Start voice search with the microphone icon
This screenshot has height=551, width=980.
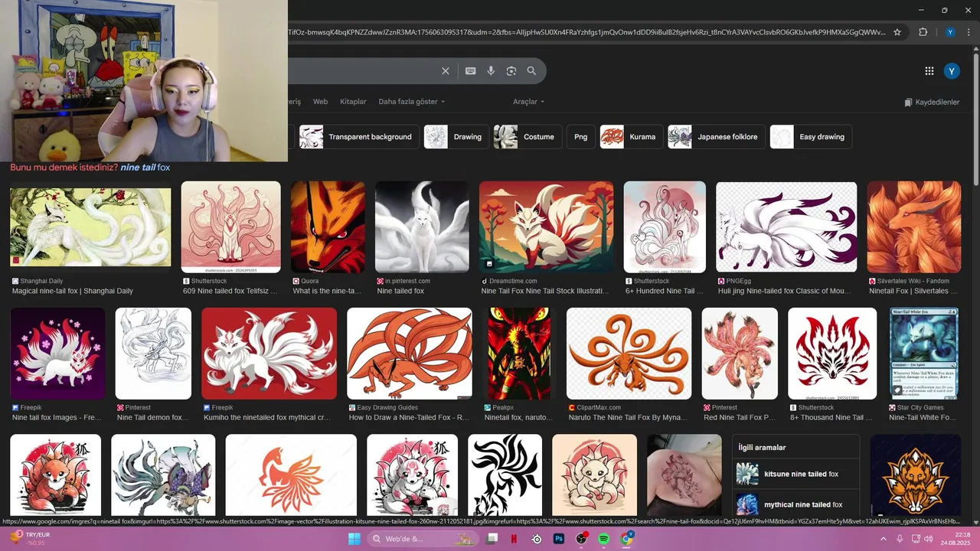click(491, 71)
